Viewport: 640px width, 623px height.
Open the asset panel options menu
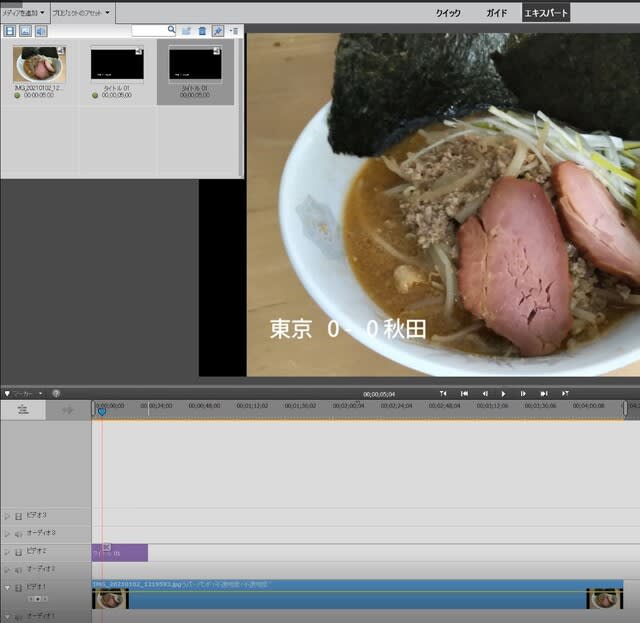click(x=233, y=31)
